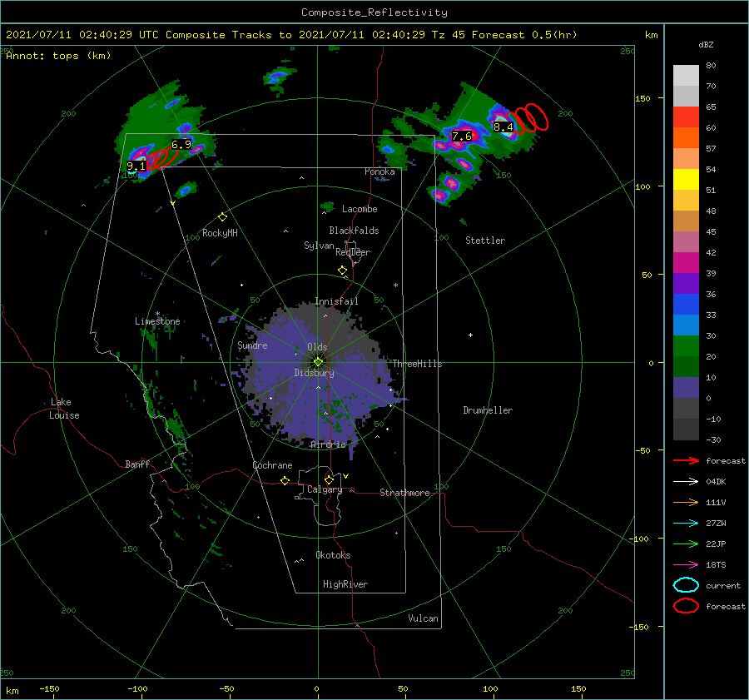Click the 6.9 storm top label
749x700 pixels.
tap(181, 144)
